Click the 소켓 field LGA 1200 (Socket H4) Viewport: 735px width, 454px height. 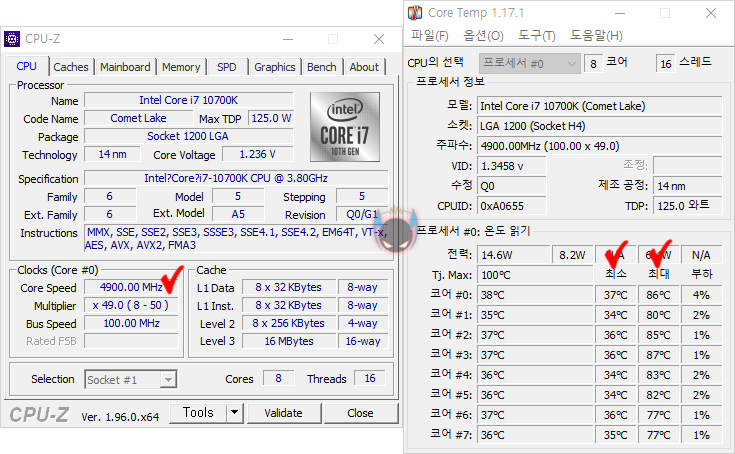click(600, 127)
